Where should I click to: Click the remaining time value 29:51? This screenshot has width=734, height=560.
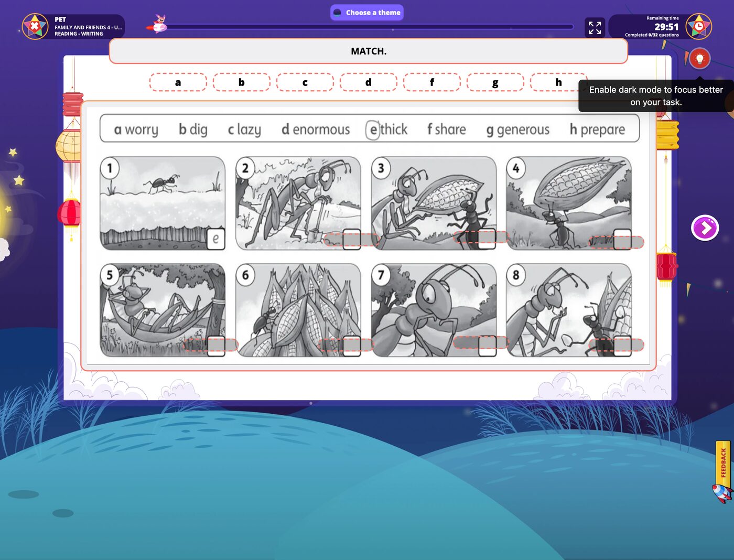click(x=666, y=27)
